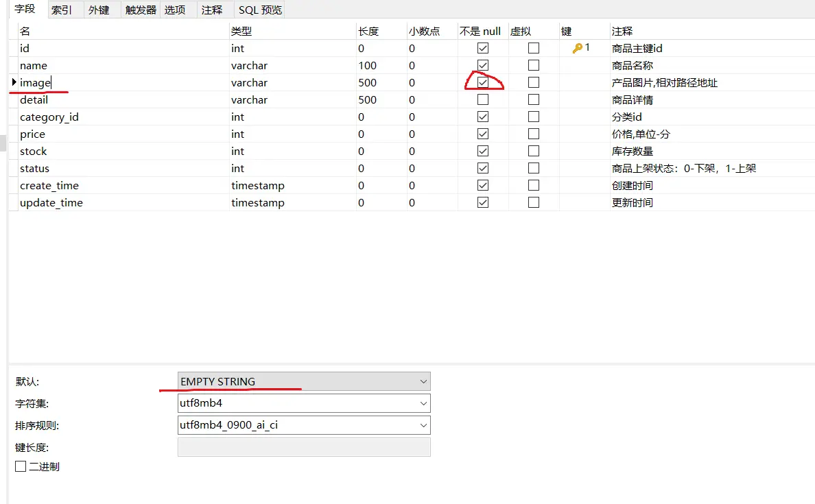Check the 二进制 binary checkbox

21,466
